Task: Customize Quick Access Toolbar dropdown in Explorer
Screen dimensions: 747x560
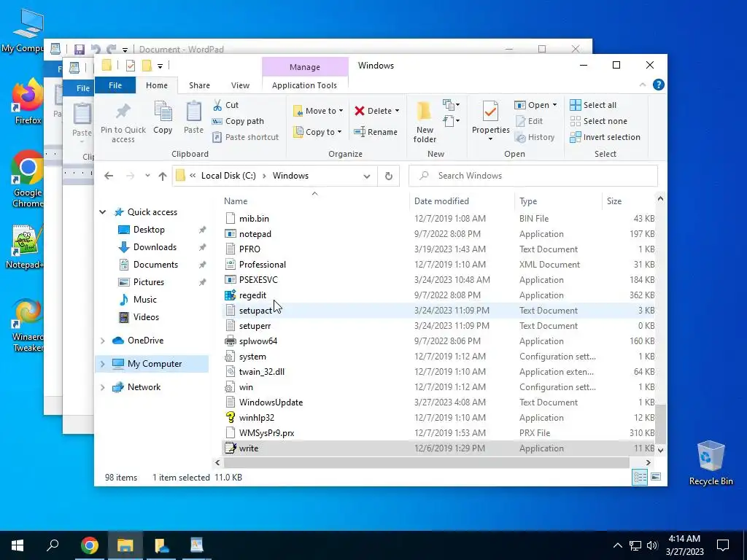Action: point(160,66)
